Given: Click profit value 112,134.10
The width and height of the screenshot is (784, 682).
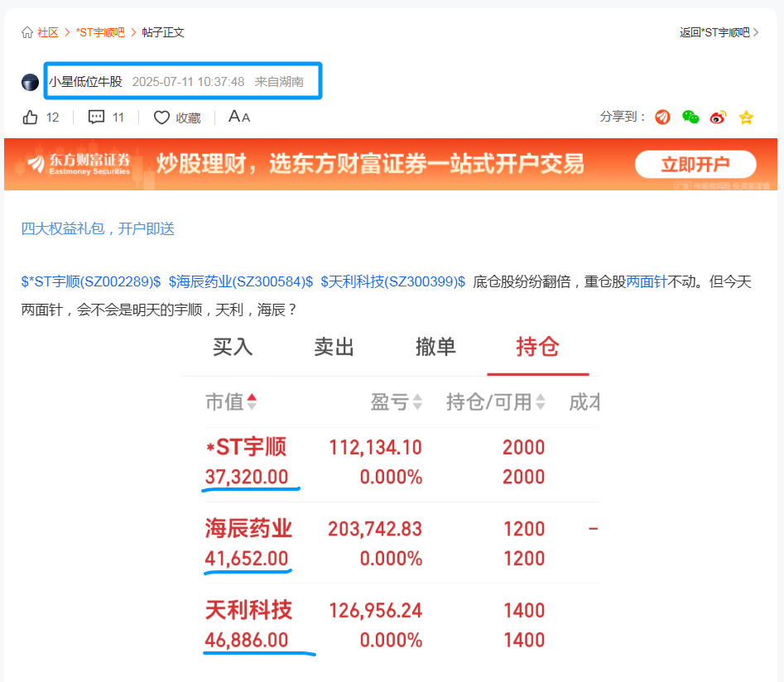Looking at the screenshot, I should click(376, 447).
